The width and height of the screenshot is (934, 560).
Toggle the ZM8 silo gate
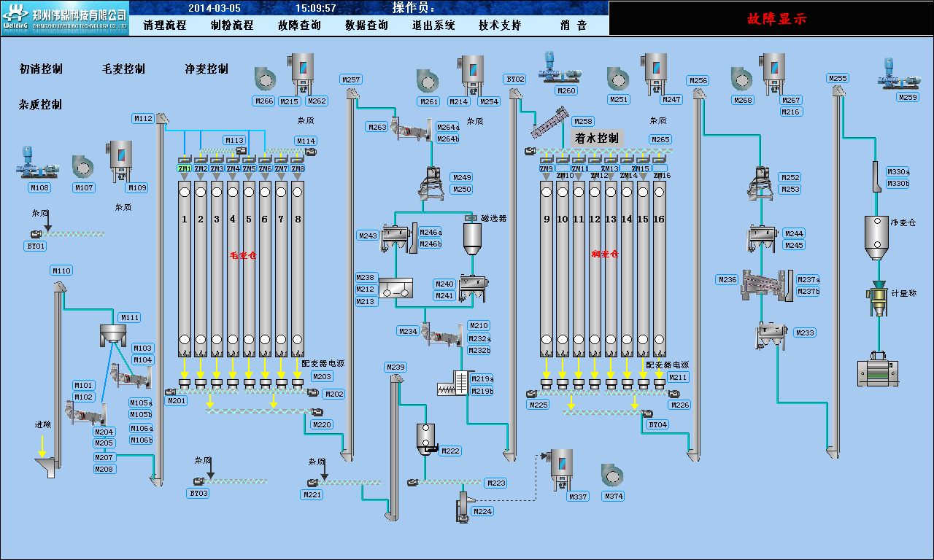point(297,168)
